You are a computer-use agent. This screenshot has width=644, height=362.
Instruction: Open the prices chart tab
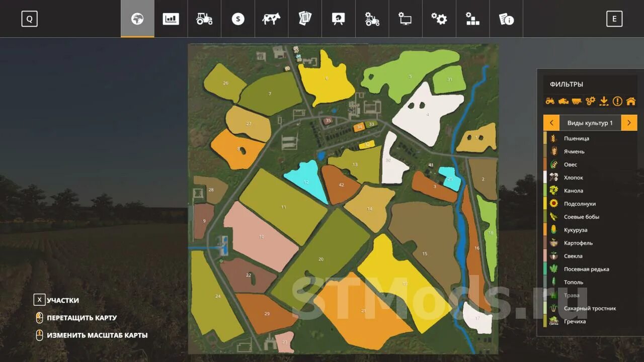[x=171, y=19]
